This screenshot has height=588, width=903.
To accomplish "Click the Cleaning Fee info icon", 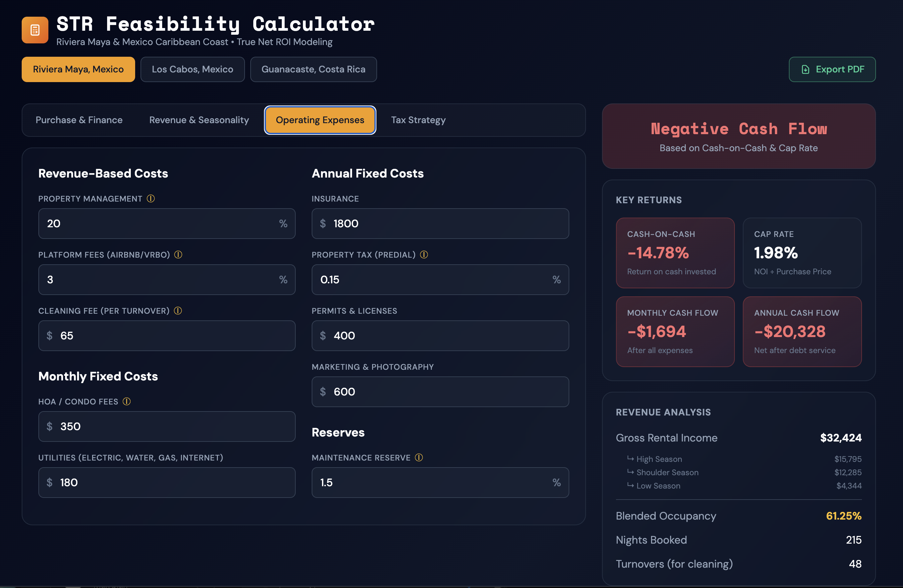I will [x=177, y=311].
